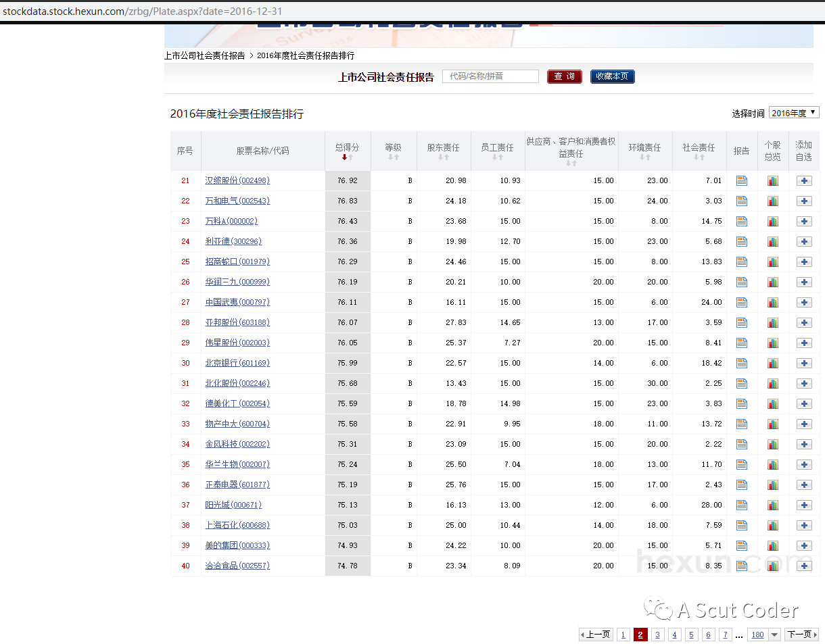Click the 查询 search button

(564, 76)
